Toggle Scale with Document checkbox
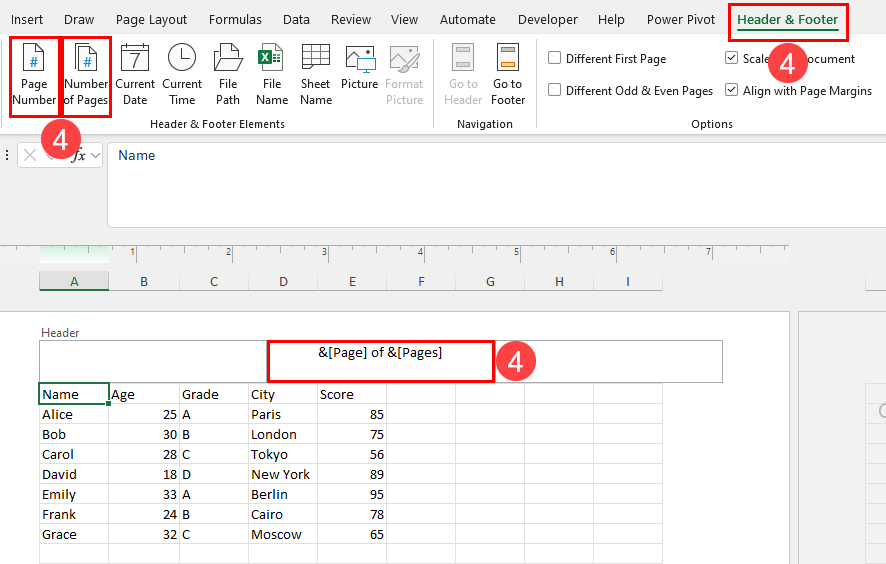The image size is (886, 564). 731,58
